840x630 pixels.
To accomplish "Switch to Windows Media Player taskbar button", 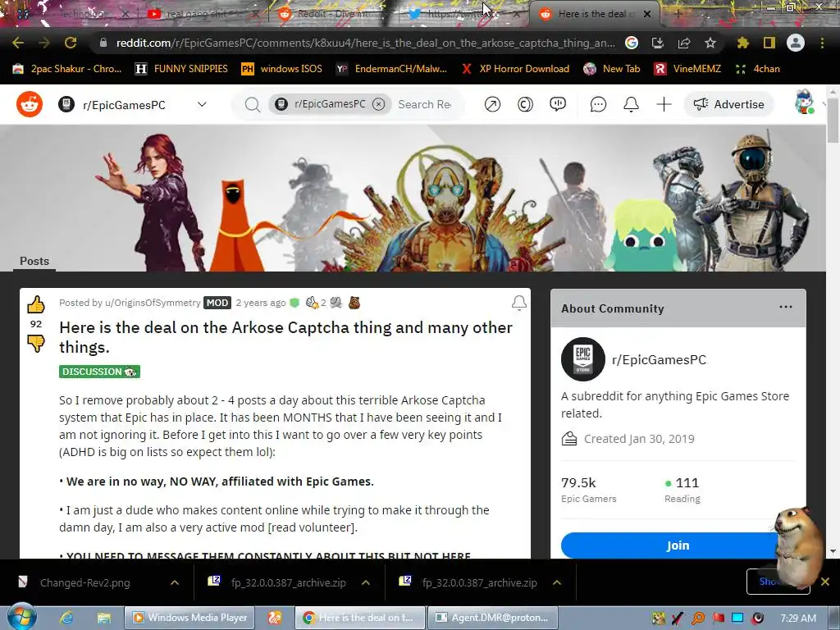I will click(189, 618).
